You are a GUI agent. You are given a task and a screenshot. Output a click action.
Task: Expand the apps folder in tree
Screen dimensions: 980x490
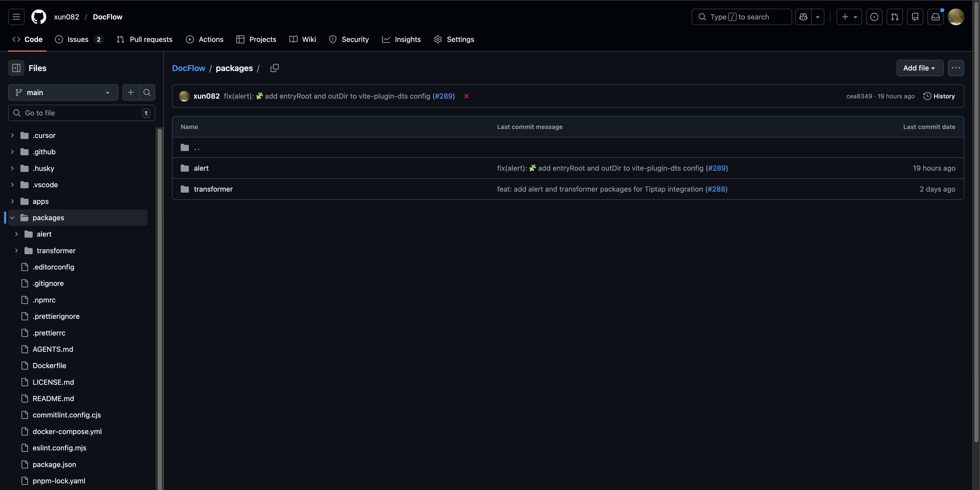[12, 201]
